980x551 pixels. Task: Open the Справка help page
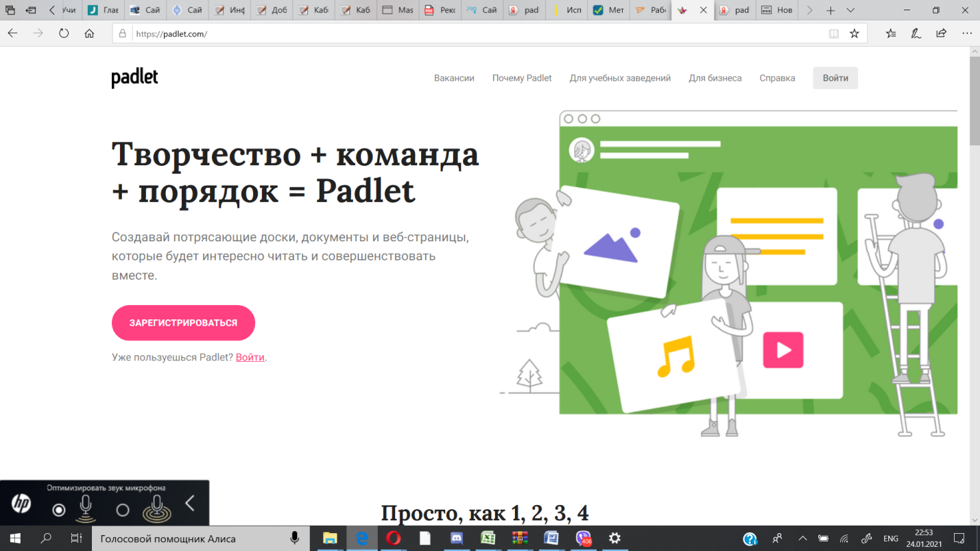click(x=777, y=78)
